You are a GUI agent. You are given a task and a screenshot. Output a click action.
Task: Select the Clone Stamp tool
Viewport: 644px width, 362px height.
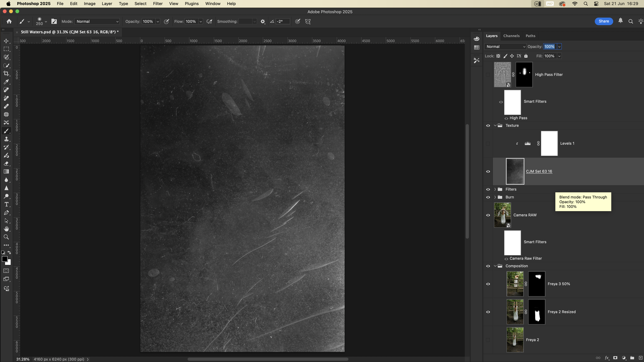point(6,139)
